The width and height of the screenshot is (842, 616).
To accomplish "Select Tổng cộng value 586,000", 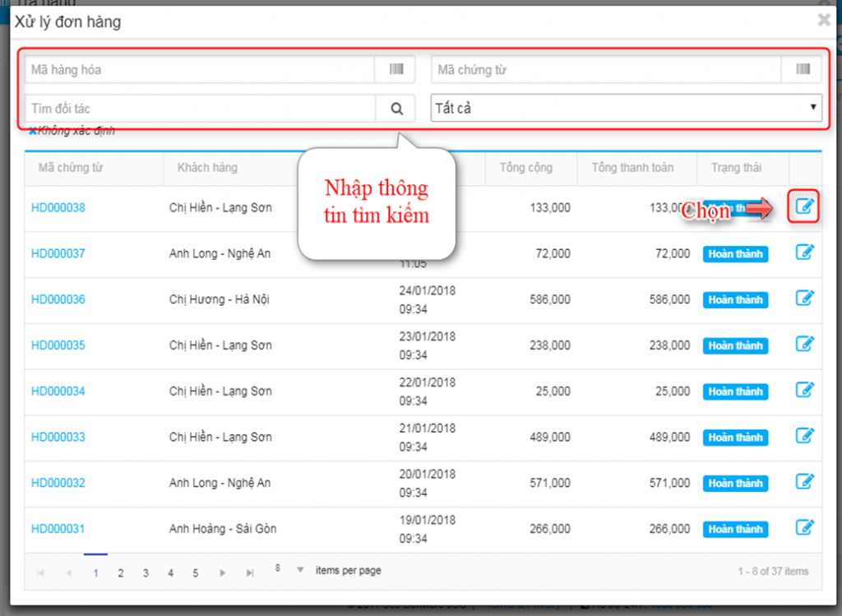I will [550, 299].
